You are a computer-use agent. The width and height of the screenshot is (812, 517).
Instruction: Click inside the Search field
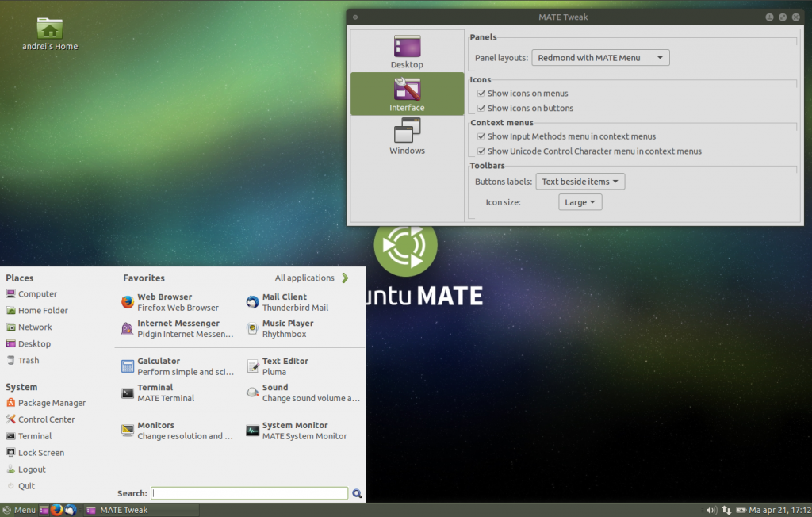tap(248, 493)
